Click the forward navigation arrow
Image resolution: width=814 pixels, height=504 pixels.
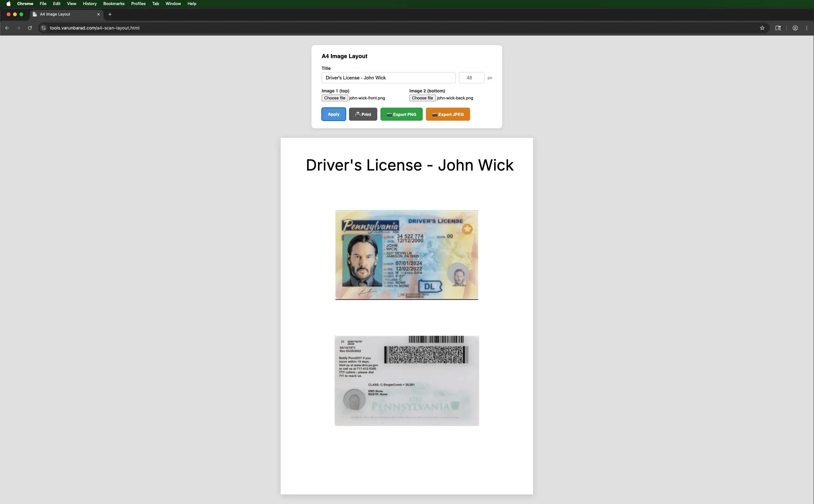(x=19, y=28)
